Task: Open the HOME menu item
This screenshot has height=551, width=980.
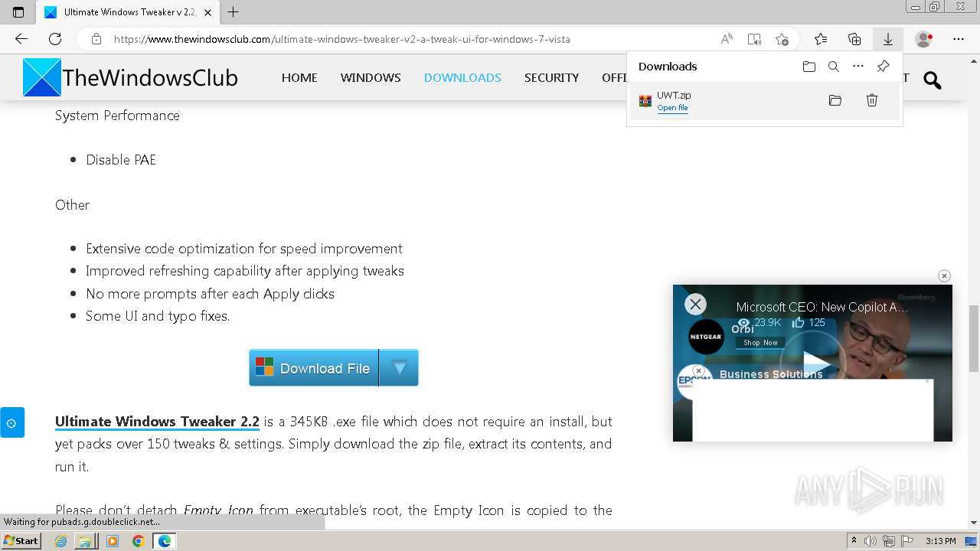Action: (x=299, y=77)
